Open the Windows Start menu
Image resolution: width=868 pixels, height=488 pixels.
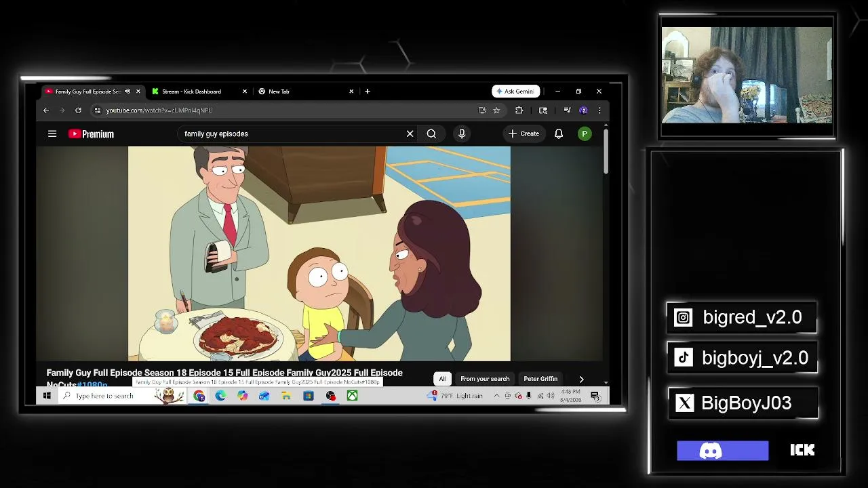[x=47, y=396]
